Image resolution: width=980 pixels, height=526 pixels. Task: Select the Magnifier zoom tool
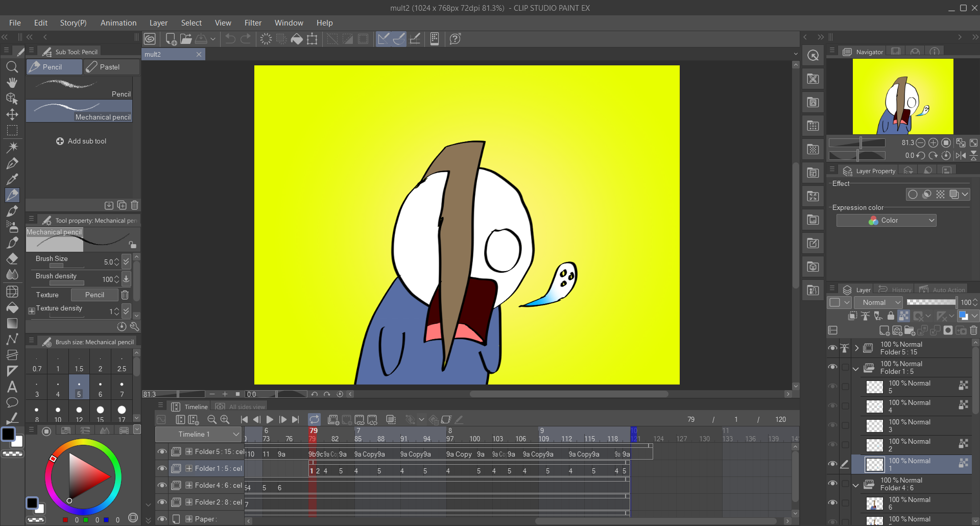point(12,67)
